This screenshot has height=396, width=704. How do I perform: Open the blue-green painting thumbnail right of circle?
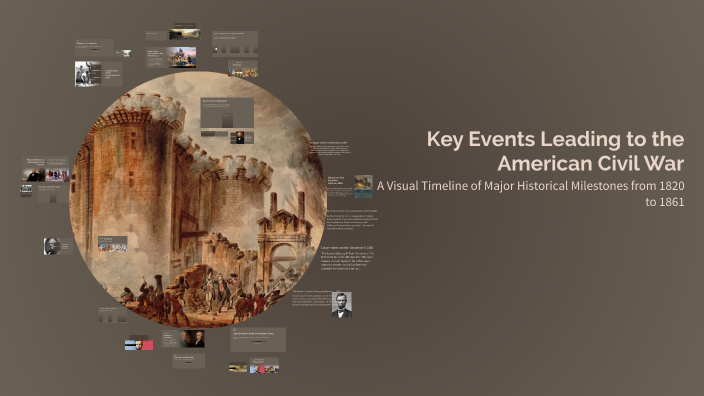(x=363, y=186)
